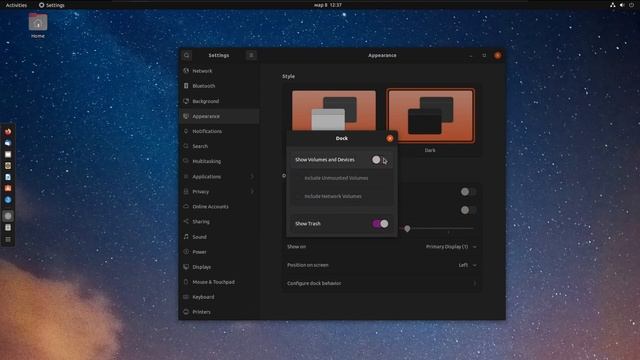Click the Dock dialog title
The width and height of the screenshot is (640, 360).
click(x=342, y=138)
